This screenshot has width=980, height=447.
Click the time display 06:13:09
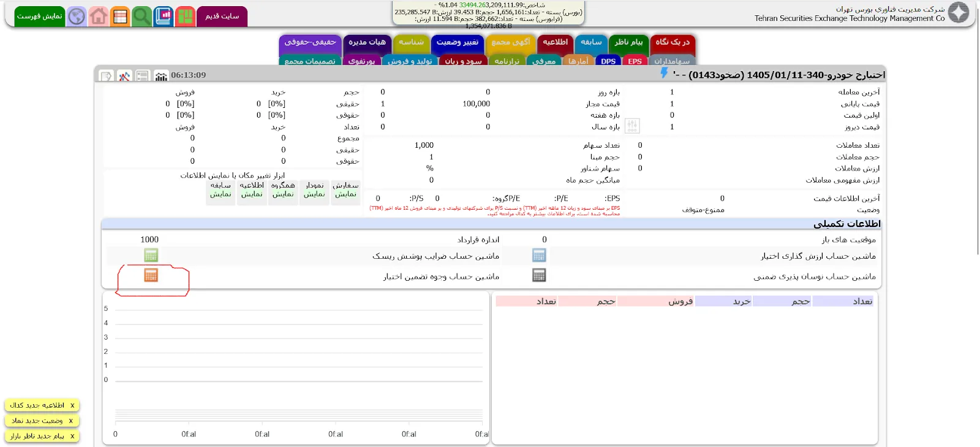pos(189,75)
